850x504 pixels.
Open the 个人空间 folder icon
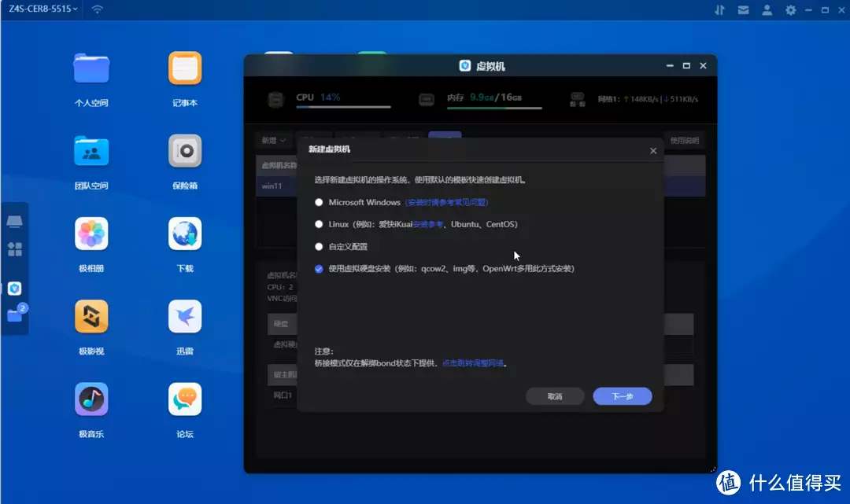click(91, 68)
